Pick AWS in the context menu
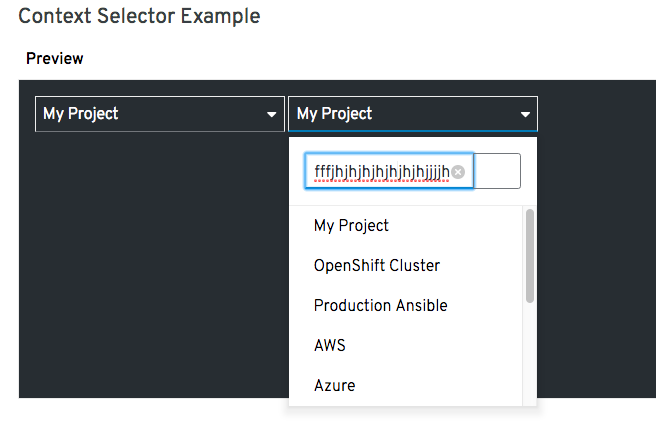The height and width of the screenshot is (429, 656). pyautogui.click(x=329, y=346)
